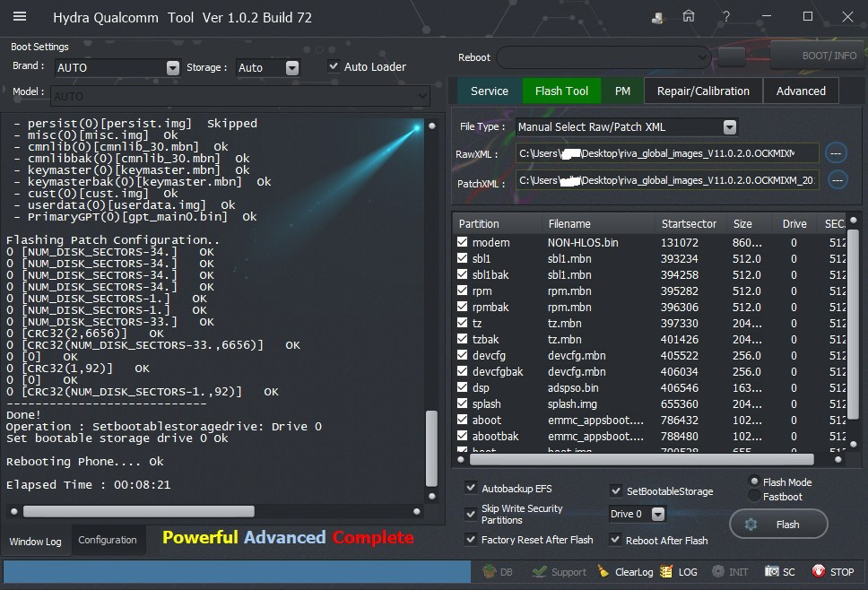Toggle Factory Reset After Flash checkbox
868x590 pixels.
(x=471, y=539)
